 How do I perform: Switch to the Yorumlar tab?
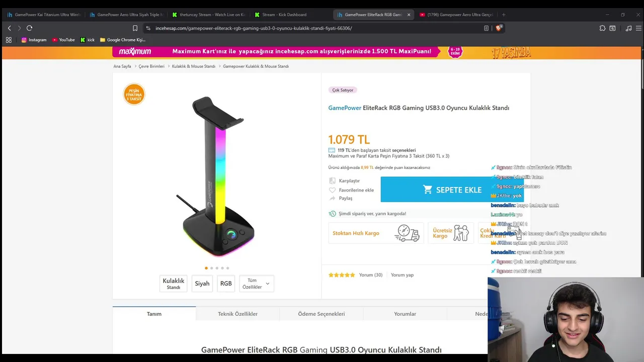[405, 314]
